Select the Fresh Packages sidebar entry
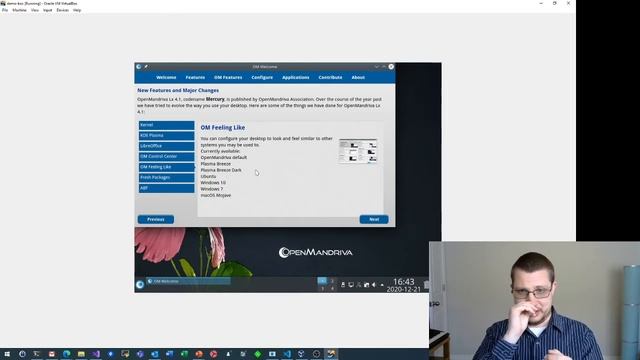This screenshot has width=640, height=360. click(x=167, y=178)
